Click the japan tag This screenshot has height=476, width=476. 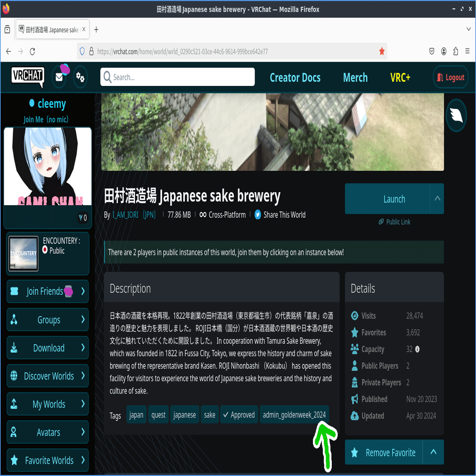(x=136, y=415)
